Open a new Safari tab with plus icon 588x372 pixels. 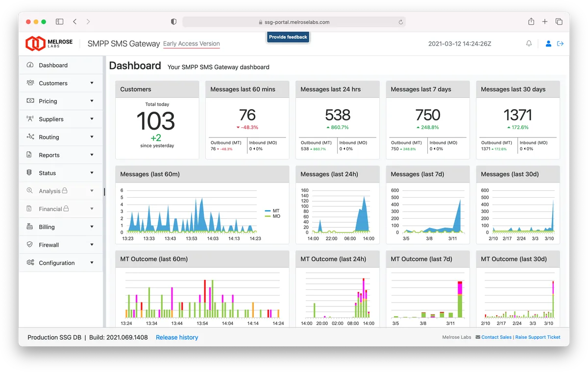(545, 22)
